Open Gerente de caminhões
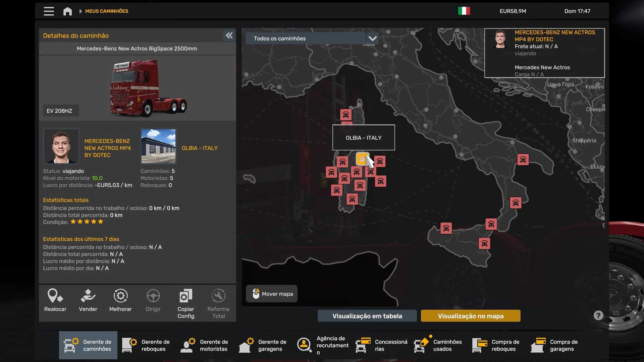644x362 pixels. (x=88, y=345)
